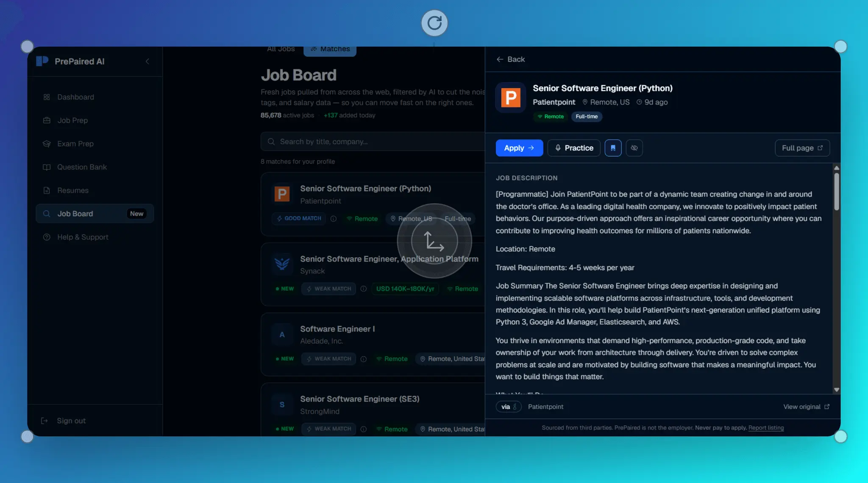Click the Patientpoint company name in header

(554, 102)
